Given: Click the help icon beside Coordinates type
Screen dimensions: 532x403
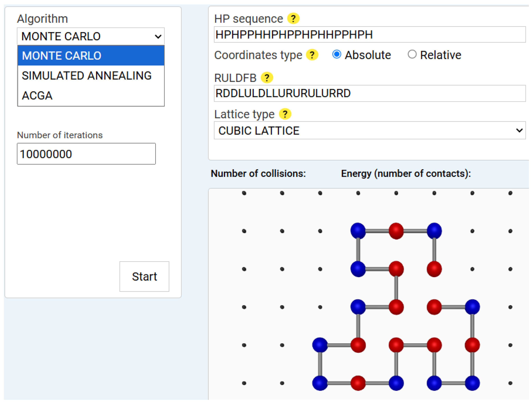Looking at the screenshot, I should pos(312,55).
